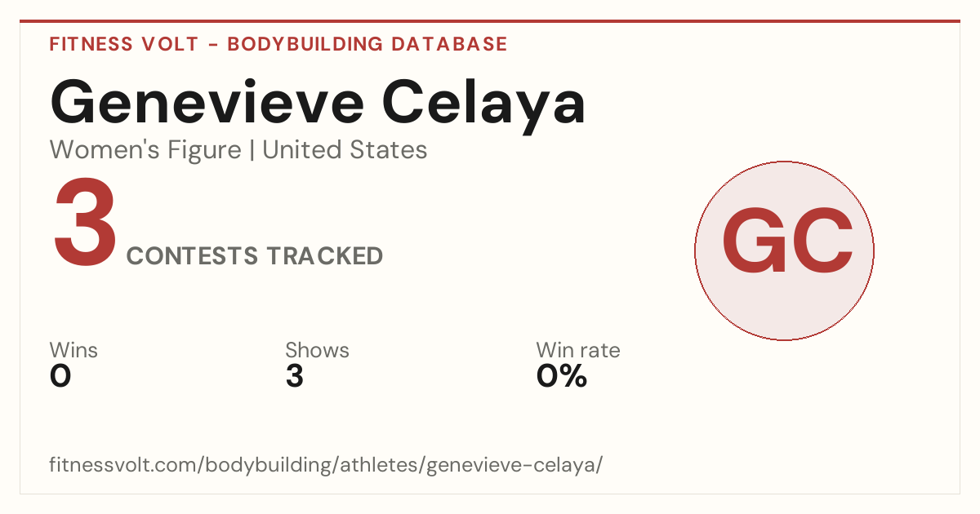Click the Shows stat label
Screen dimensions: 980x514
317,351
